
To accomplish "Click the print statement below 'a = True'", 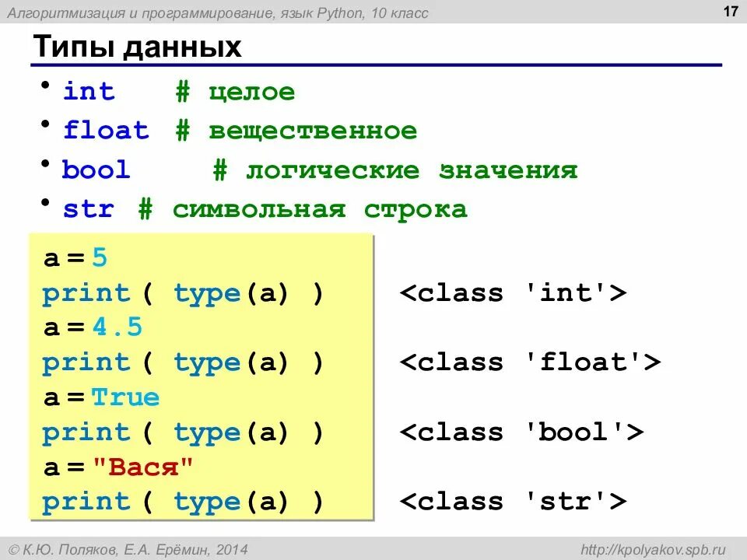I will coord(183,432).
